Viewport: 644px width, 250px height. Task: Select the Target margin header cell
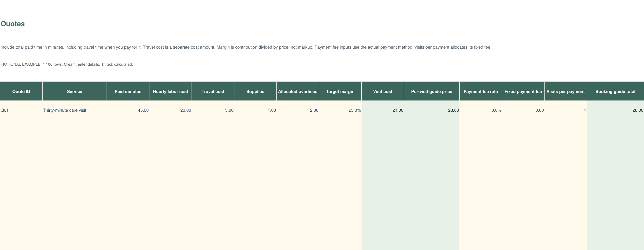340,91
